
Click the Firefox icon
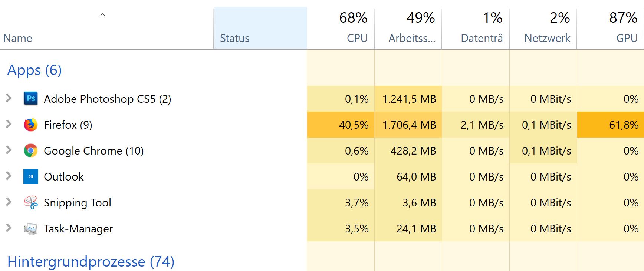[x=31, y=125]
